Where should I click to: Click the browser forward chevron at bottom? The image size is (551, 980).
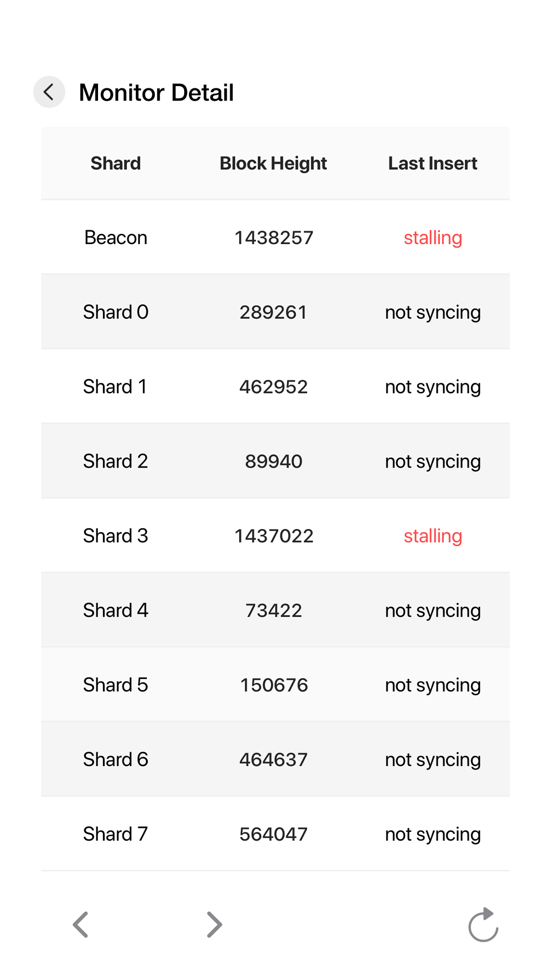[x=214, y=924]
